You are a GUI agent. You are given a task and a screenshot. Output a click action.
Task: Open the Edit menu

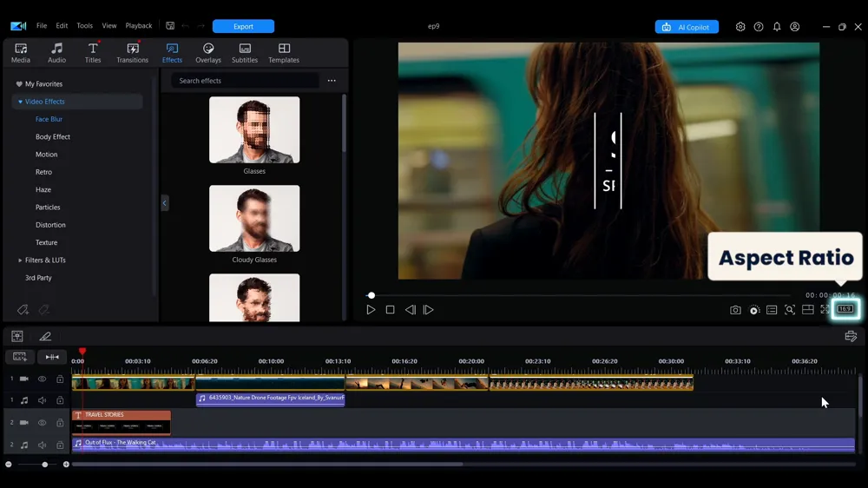[62, 26]
